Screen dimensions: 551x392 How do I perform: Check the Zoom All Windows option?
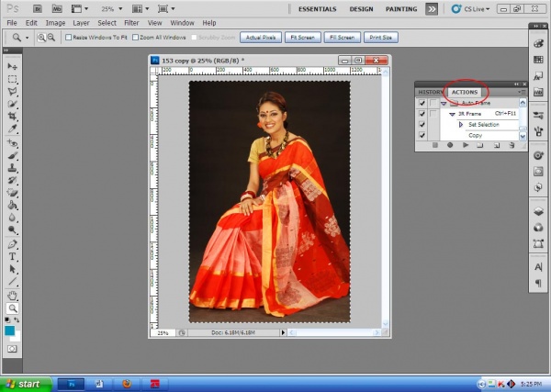point(137,38)
